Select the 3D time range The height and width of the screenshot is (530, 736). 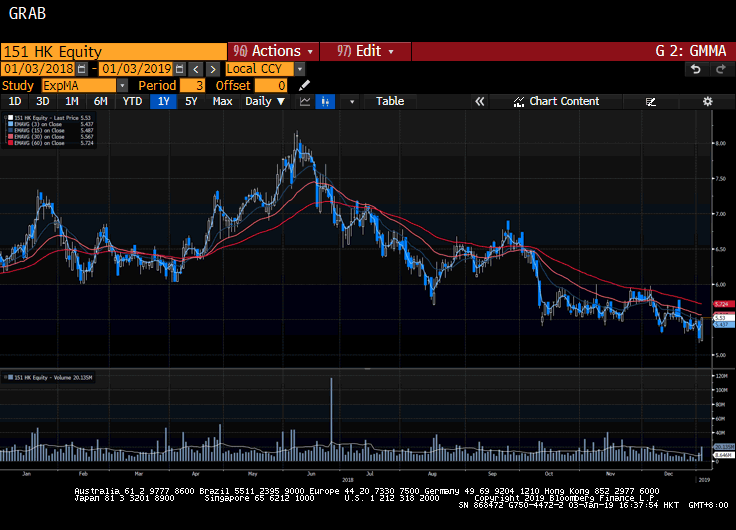coord(42,101)
